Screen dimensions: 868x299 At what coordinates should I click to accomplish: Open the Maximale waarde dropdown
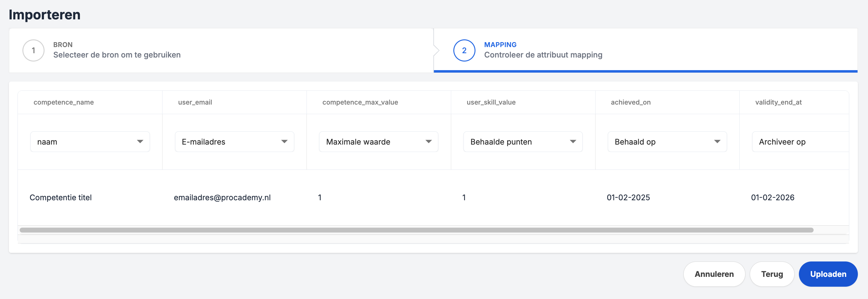[x=378, y=142]
